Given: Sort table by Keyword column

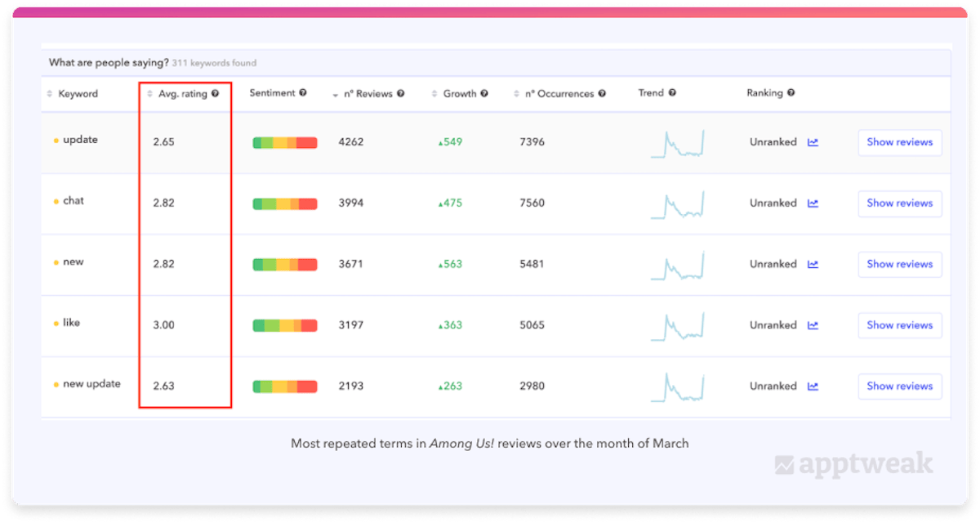Looking at the screenshot, I should 78,94.
